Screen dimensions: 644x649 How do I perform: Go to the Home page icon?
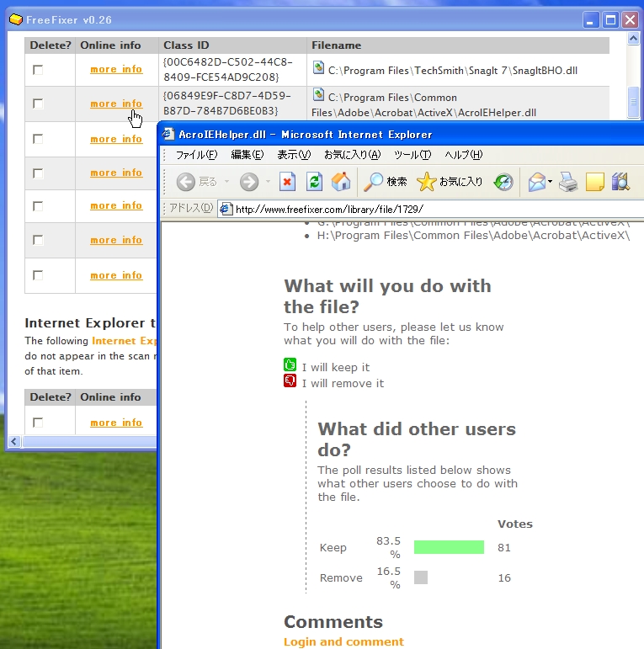(341, 182)
